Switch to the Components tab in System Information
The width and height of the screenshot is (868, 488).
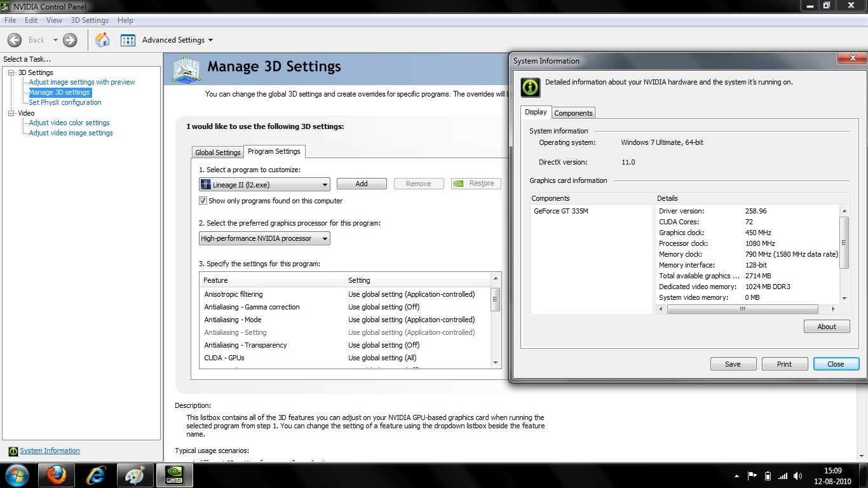click(573, 113)
